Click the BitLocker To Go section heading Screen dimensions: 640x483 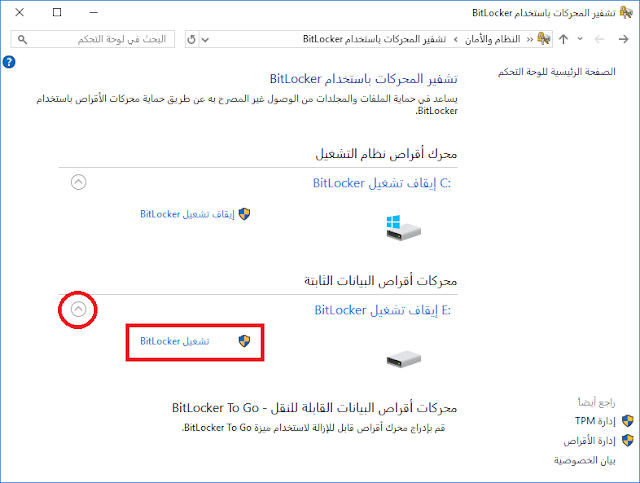314,408
